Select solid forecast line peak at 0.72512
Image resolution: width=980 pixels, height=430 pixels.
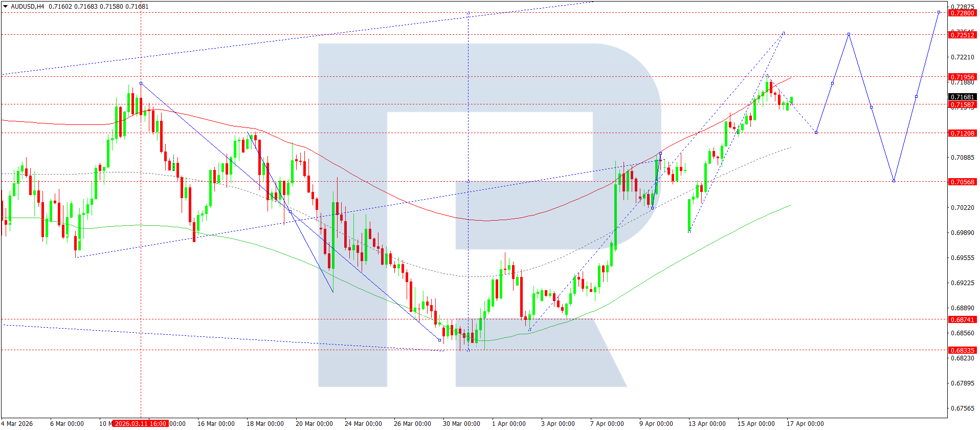coord(849,34)
